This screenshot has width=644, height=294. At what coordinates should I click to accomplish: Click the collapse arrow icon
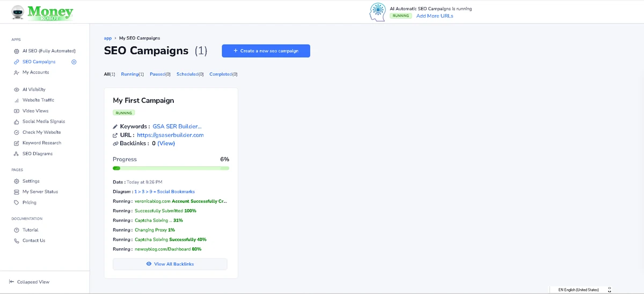[12, 282]
